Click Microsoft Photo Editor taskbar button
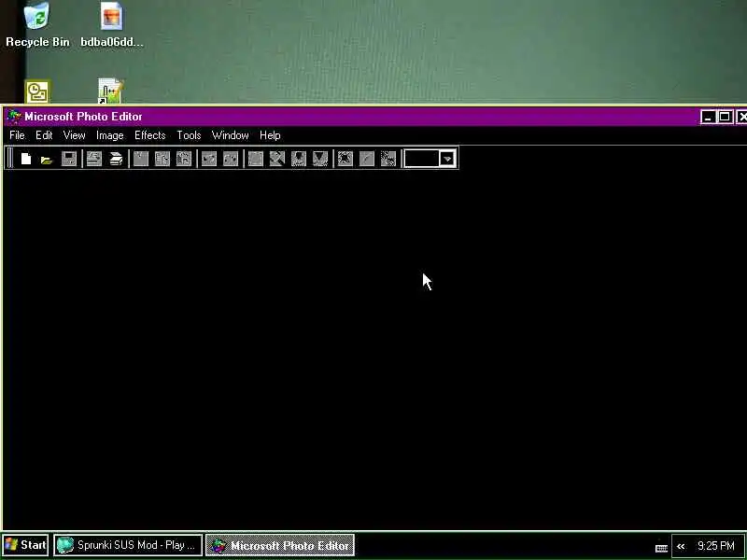747x560 pixels. tap(280, 545)
